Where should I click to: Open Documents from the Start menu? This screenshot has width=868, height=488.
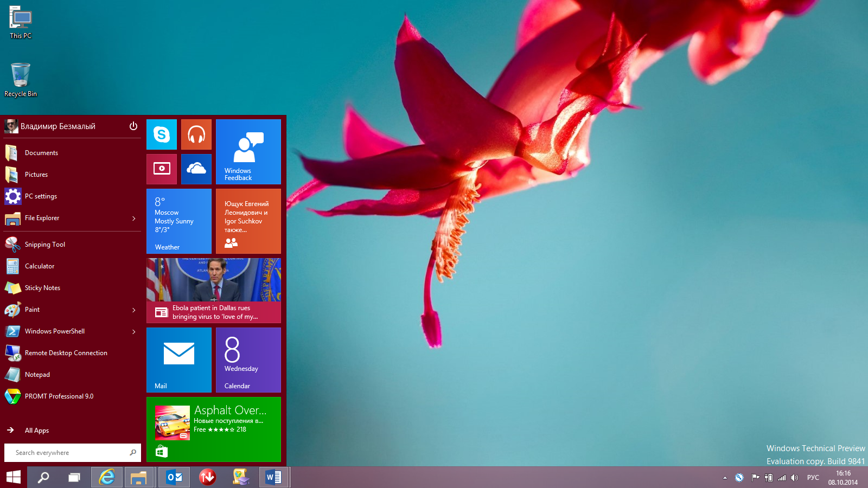73,153
